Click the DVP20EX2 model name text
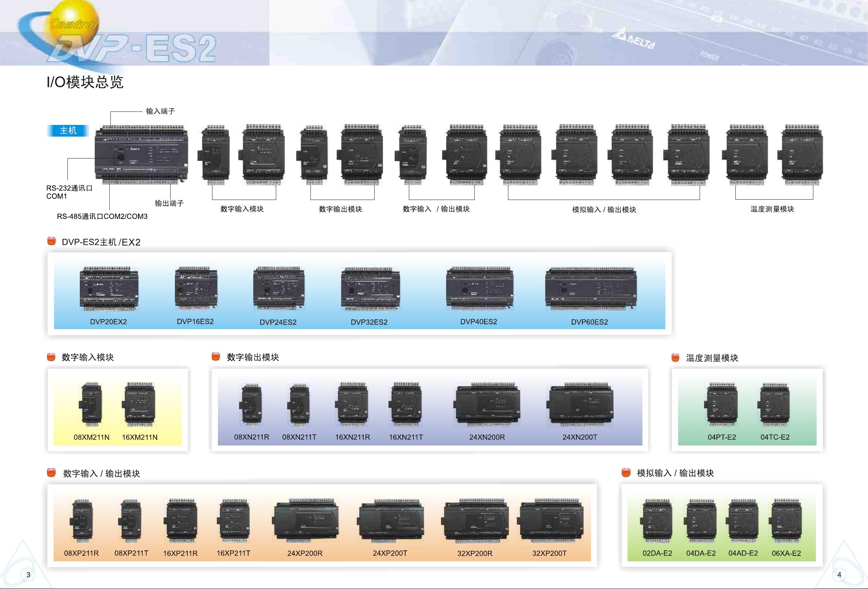The image size is (868, 589). 108,322
